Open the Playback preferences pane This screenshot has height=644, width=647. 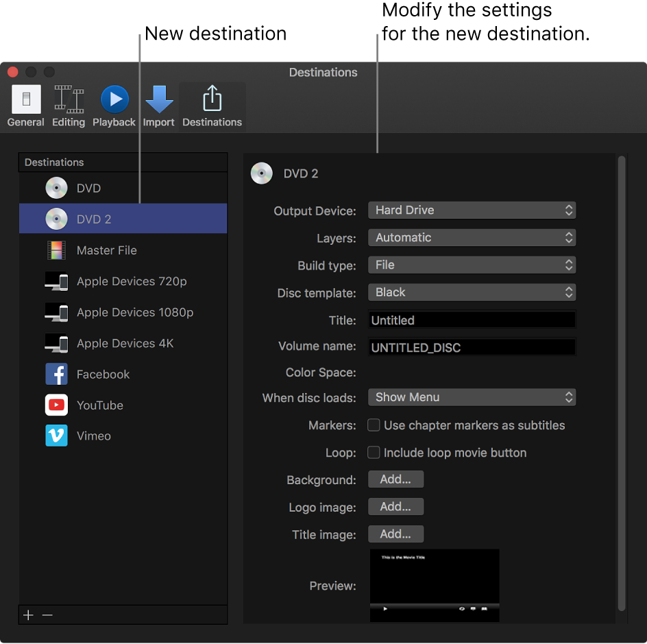point(114,106)
